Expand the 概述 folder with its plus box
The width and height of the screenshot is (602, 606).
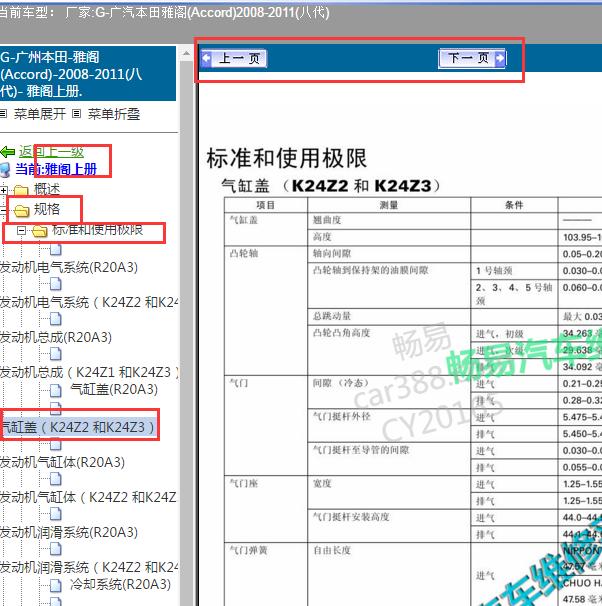[x=3, y=190]
